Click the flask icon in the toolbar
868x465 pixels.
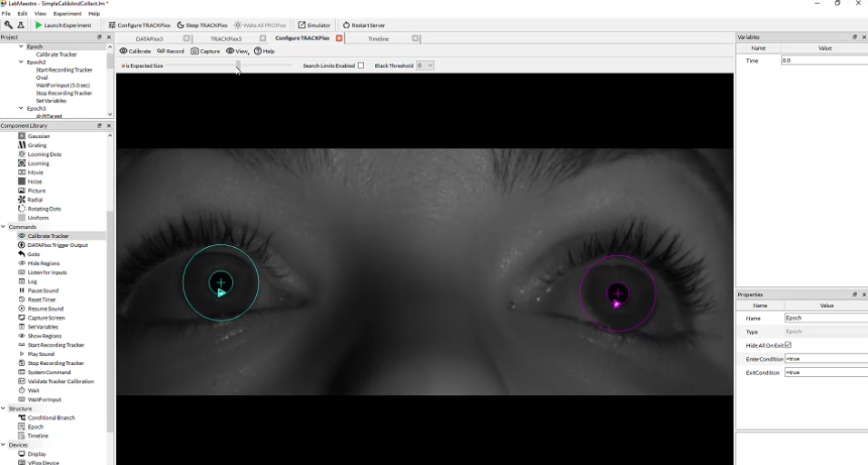[21, 25]
